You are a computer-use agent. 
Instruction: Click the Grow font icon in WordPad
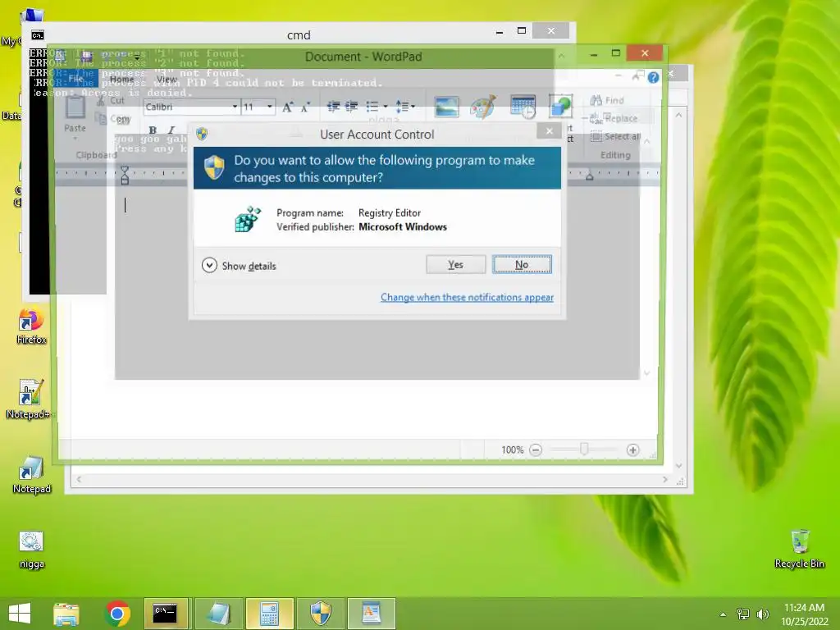288,107
